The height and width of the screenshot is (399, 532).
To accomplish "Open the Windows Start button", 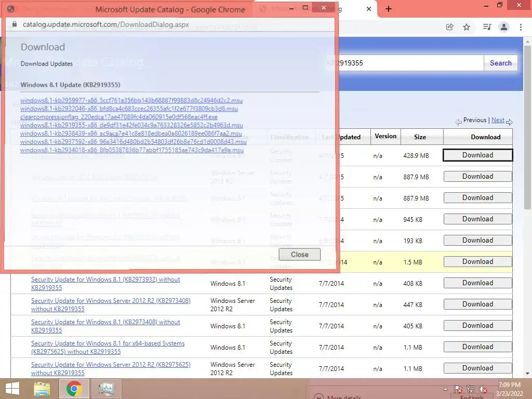I will 12,389.
